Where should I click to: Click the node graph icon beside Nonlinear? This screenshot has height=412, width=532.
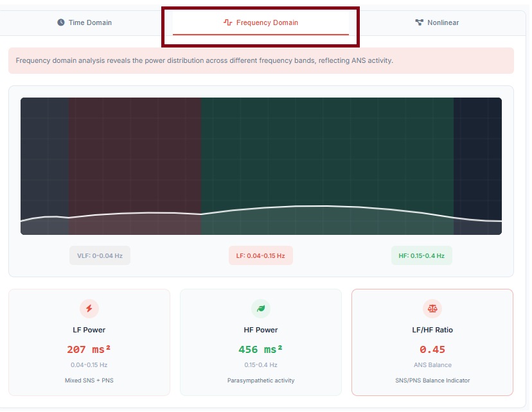click(x=420, y=22)
